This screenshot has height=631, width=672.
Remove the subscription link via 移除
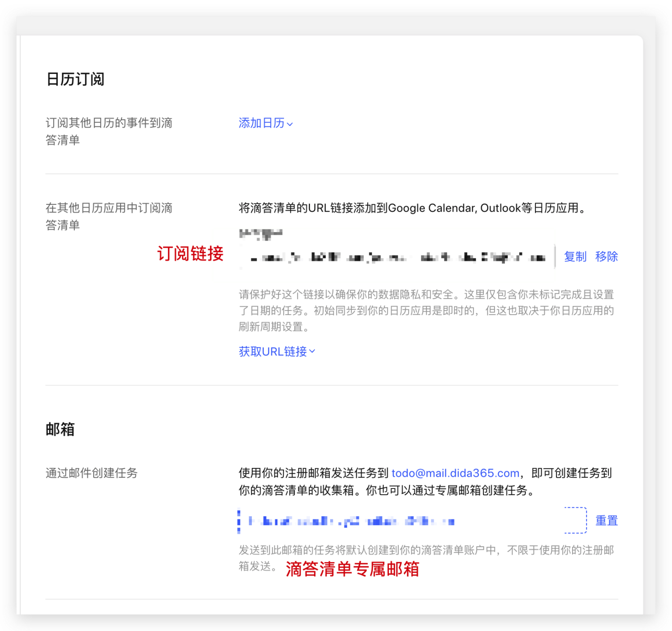[x=607, y=256]
